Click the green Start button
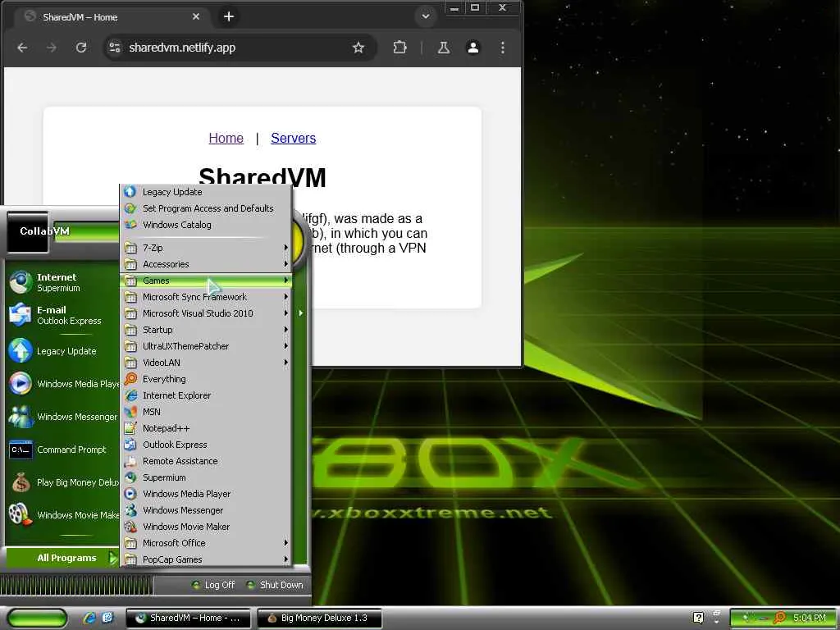The width and height of the screenshot is (840, 630). pyautogui.click(x=38, y=619)
